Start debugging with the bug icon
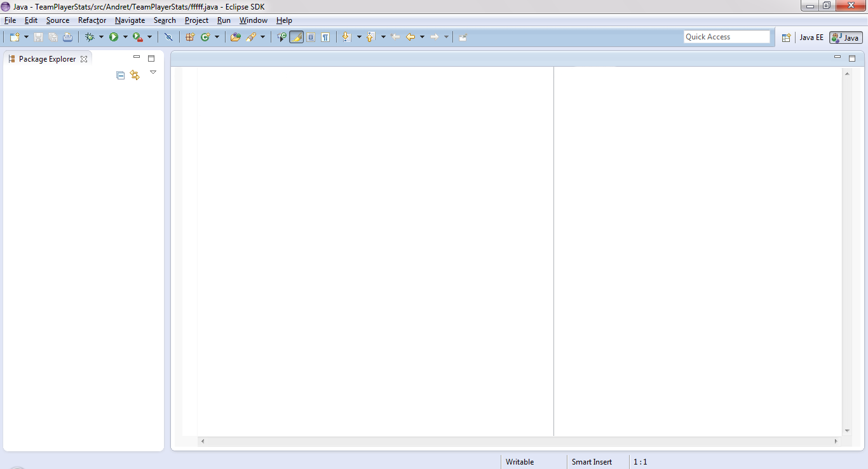The width and height of the screenshot is (868, 469). 90,37
